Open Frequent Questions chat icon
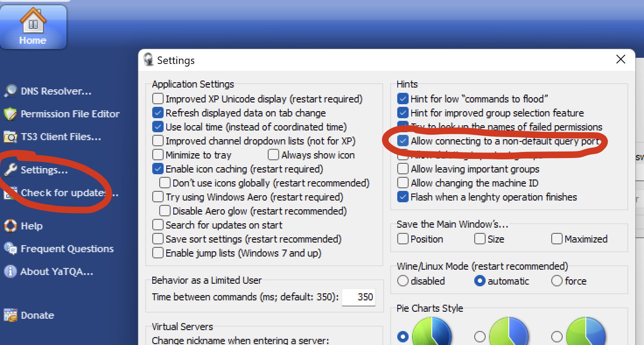This screenshot has width=644, height=345. coord(10,249)
